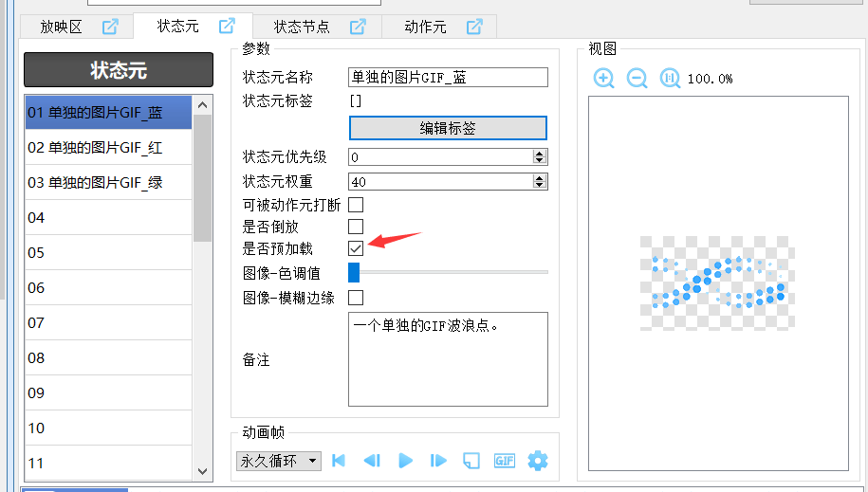Zoom out of the view preview
This screenshot has width=868, height=492.
tap(637, 79)
